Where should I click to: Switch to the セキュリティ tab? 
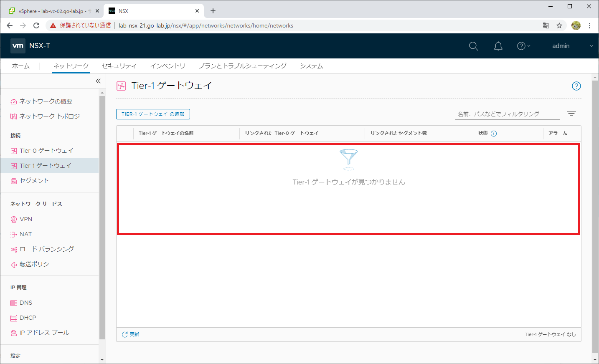(x=119, y=66)
